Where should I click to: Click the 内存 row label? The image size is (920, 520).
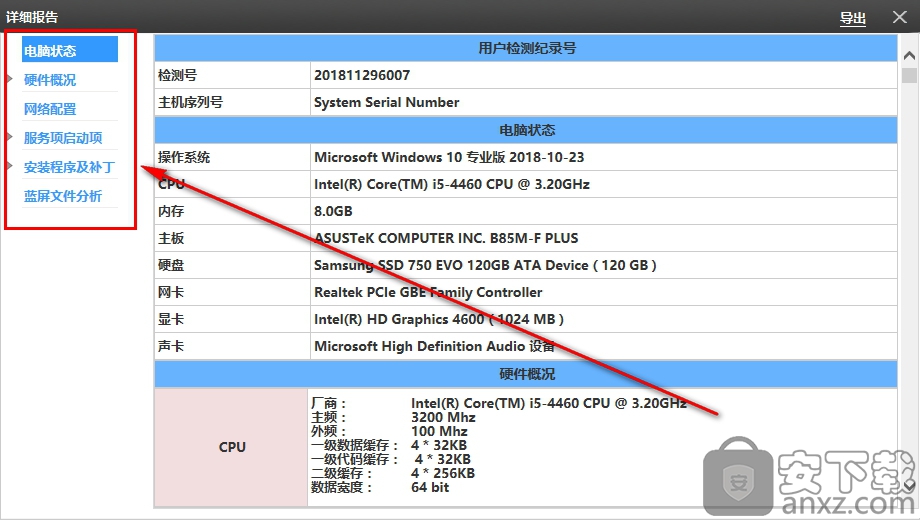coord(171,211)
